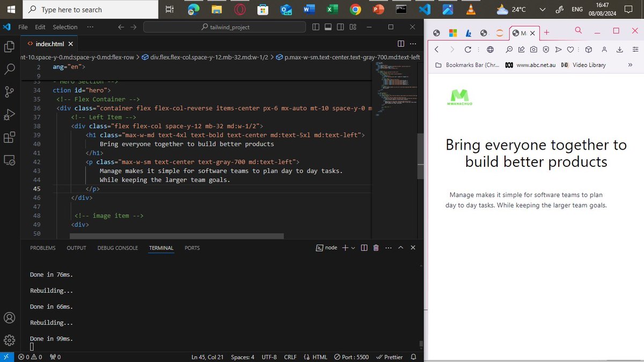644x362 pixels.
Task: Open the Manage gear in VS Code
Action: click(9, 341)
